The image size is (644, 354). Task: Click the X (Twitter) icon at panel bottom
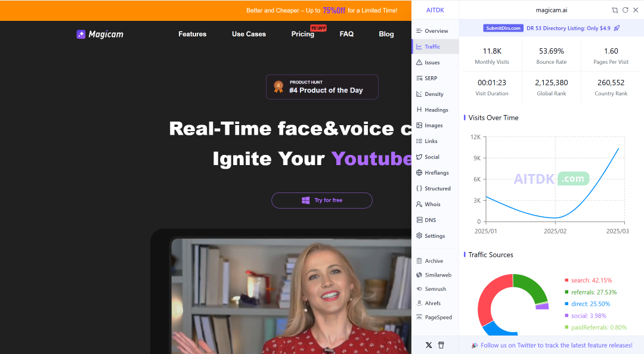tap(429, 345)
